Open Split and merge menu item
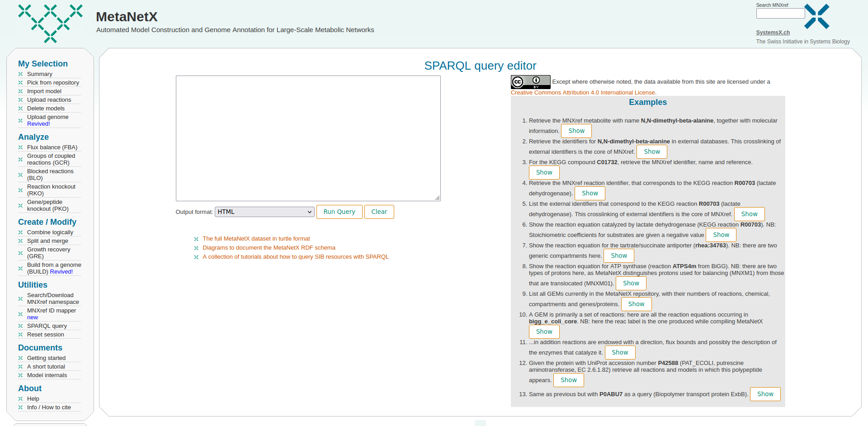Viewport: 868px width, 426px height. (x=47, y=241)
